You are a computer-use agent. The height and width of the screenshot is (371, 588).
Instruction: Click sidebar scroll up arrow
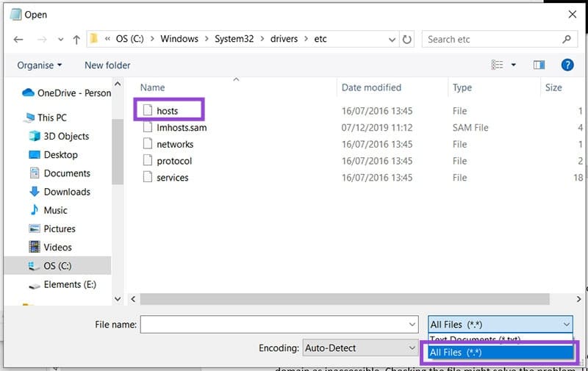click(x=118, y=84)
